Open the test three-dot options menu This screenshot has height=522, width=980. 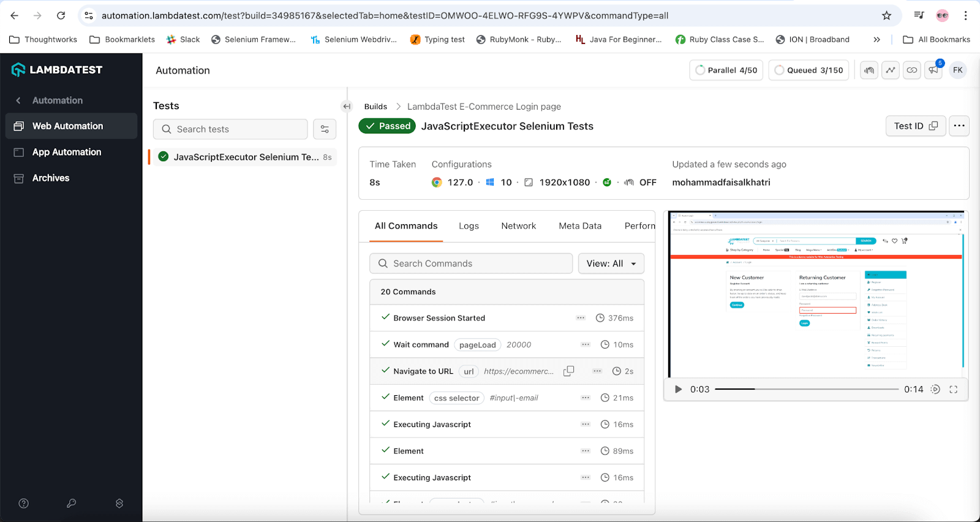point(959,126)
